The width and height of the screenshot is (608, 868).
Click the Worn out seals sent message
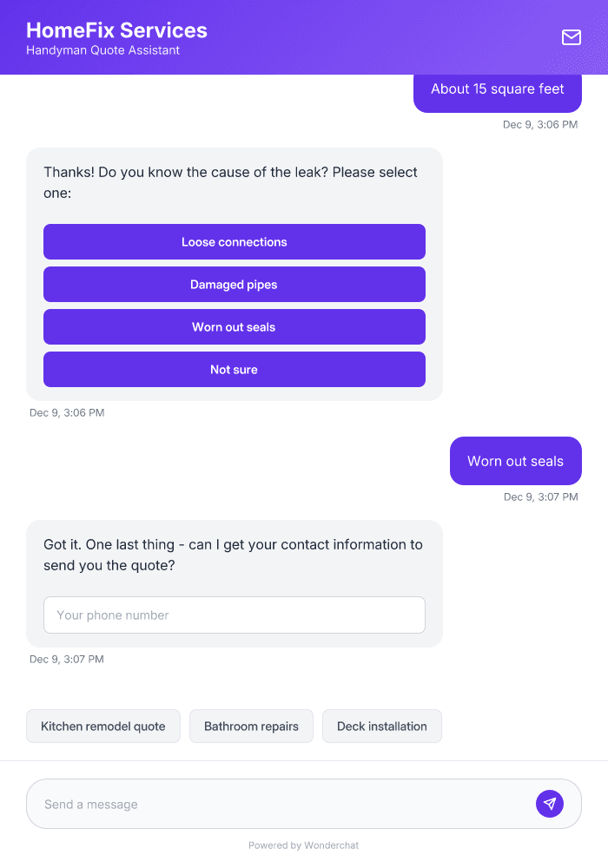pyautogui.click(x=515, y=461)
